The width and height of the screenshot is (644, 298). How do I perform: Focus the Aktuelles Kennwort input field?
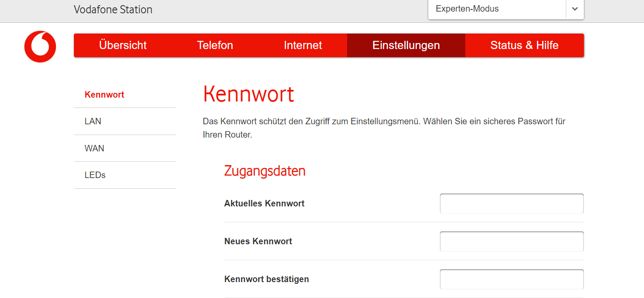pyautogui.click(x=512, y=203)
